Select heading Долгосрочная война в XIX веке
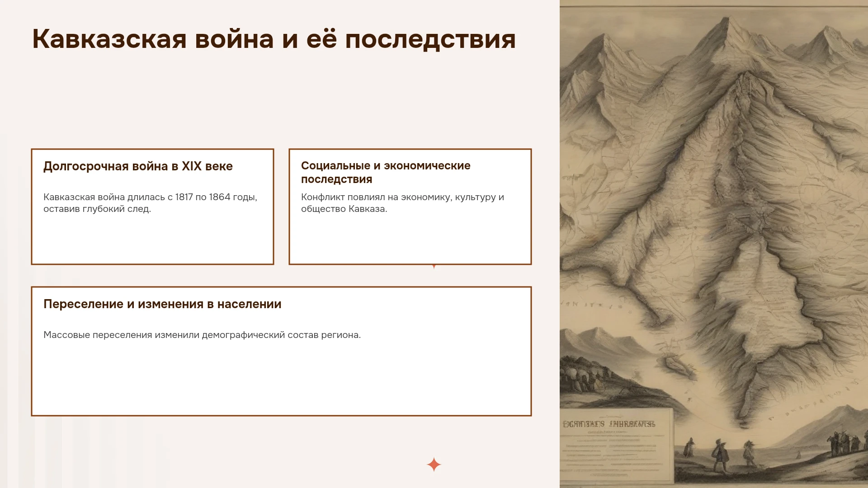Screen dimensions: 868x488 pos(138,166)
